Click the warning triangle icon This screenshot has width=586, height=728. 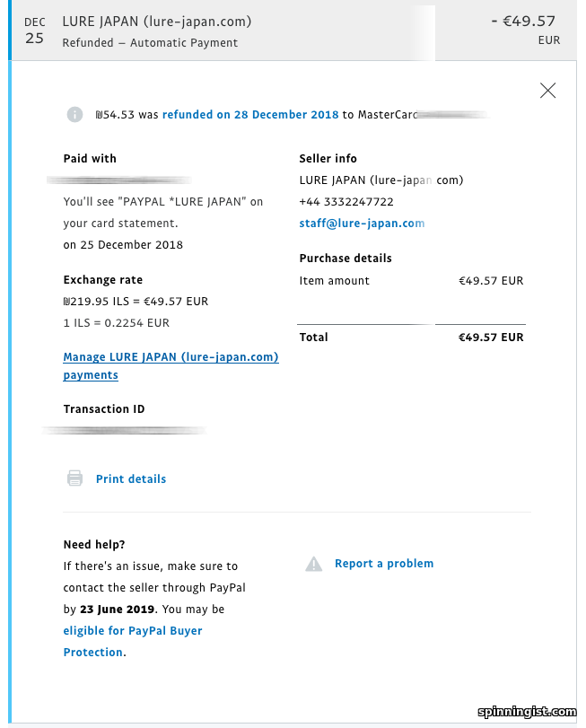coord(313,564)
